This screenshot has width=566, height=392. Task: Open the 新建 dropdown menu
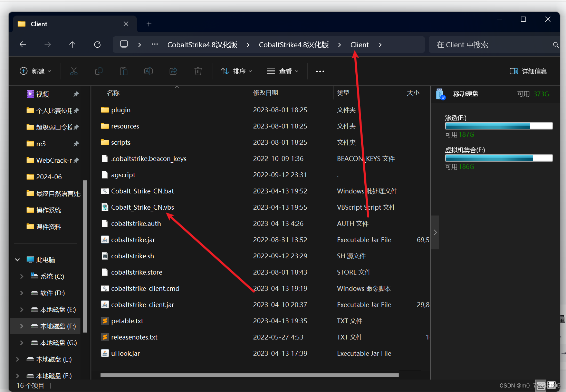tap(36, 71)
